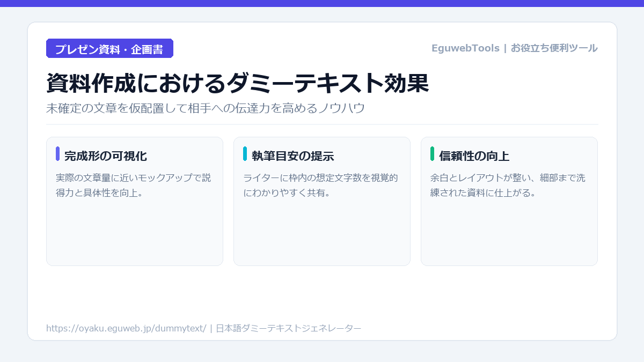644x362 pixels.
Task: Select the 執筆目安の提示 card heading
Action: pos(292,156)
